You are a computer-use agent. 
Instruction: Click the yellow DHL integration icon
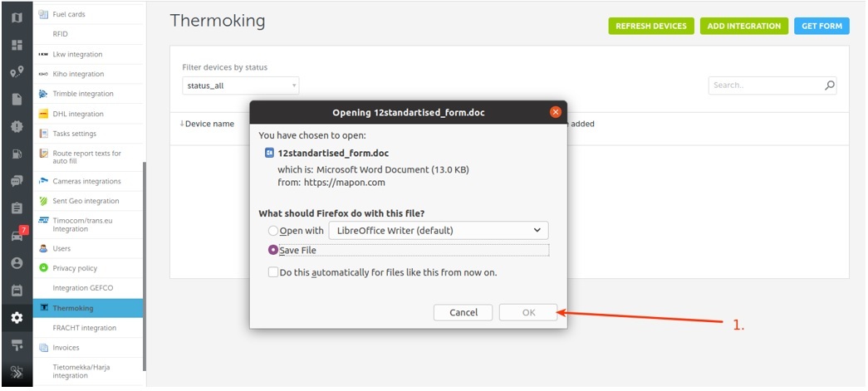43,114
